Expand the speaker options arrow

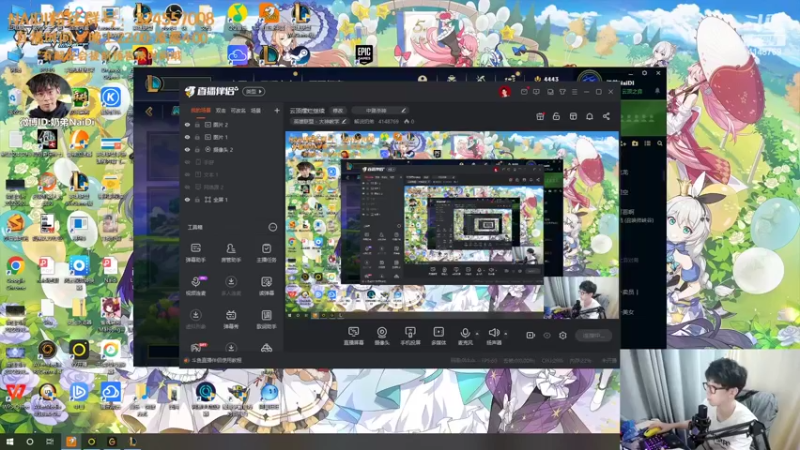506,334
